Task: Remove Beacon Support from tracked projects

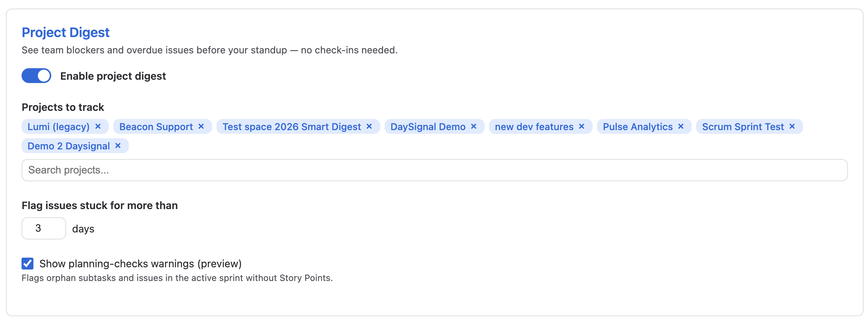Action: (x=201, y=126)
